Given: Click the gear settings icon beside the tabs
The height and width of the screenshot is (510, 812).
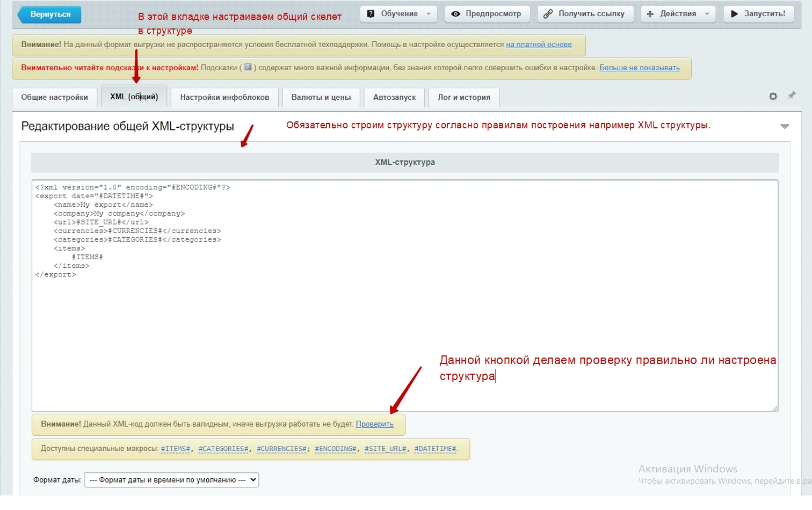Looking at the screenshot, I should pyautogui.click(x=773, y=97).
